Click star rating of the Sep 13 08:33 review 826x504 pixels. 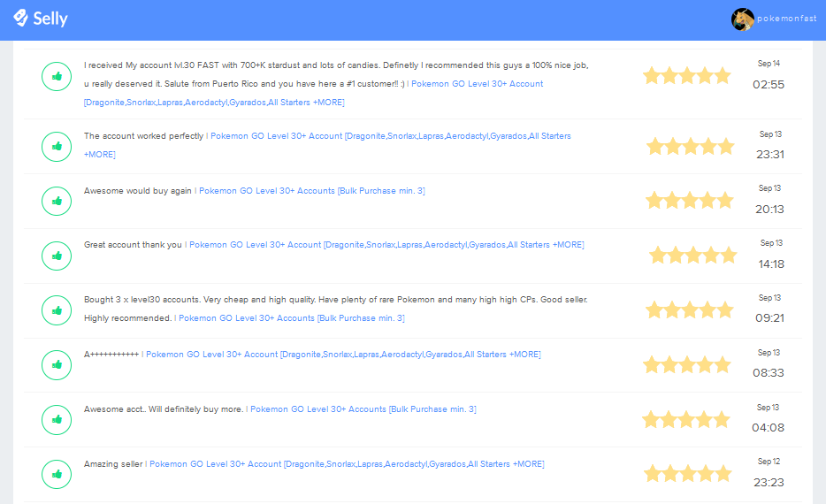pyautogui.click(x=687, y=364)
